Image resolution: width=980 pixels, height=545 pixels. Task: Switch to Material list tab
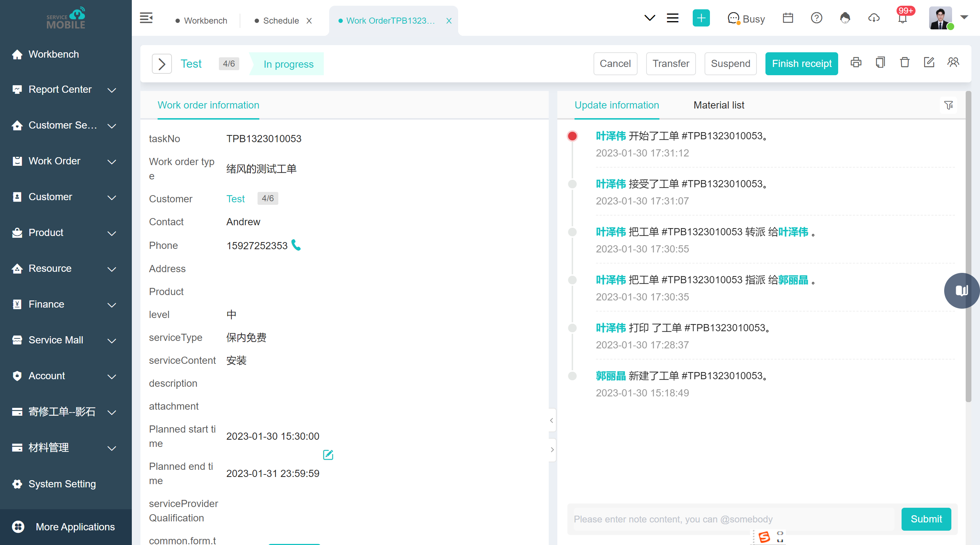coord(719,105)
